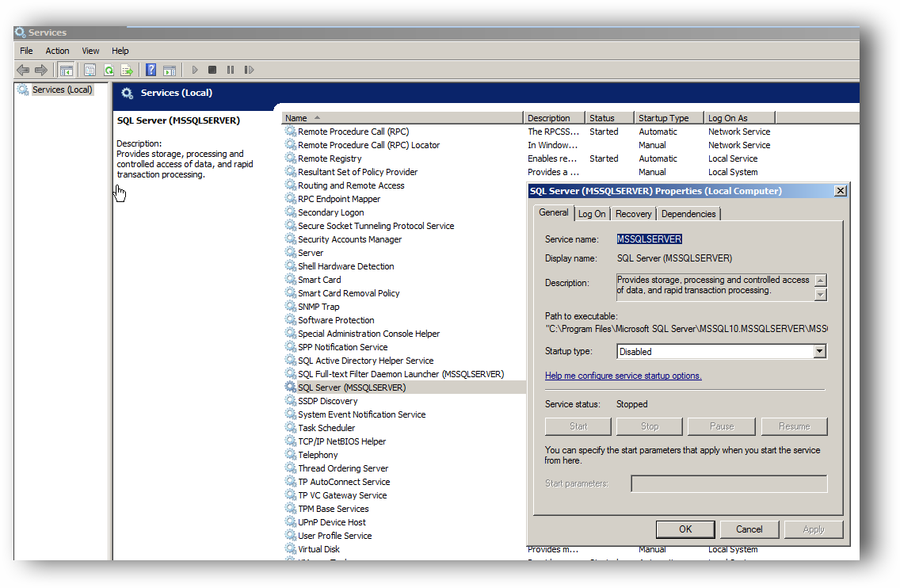
Task: Click the Stop Service square icon
Action: 212,70
